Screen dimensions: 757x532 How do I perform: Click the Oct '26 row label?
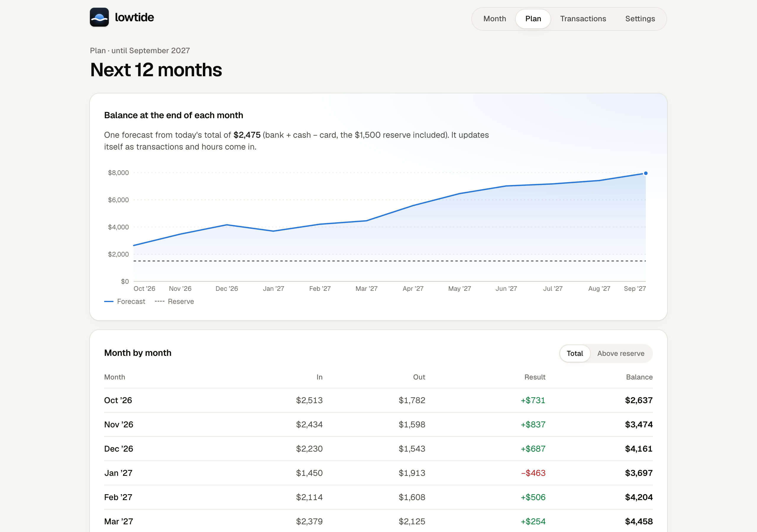pyautogui.click(x=118, y=400)
